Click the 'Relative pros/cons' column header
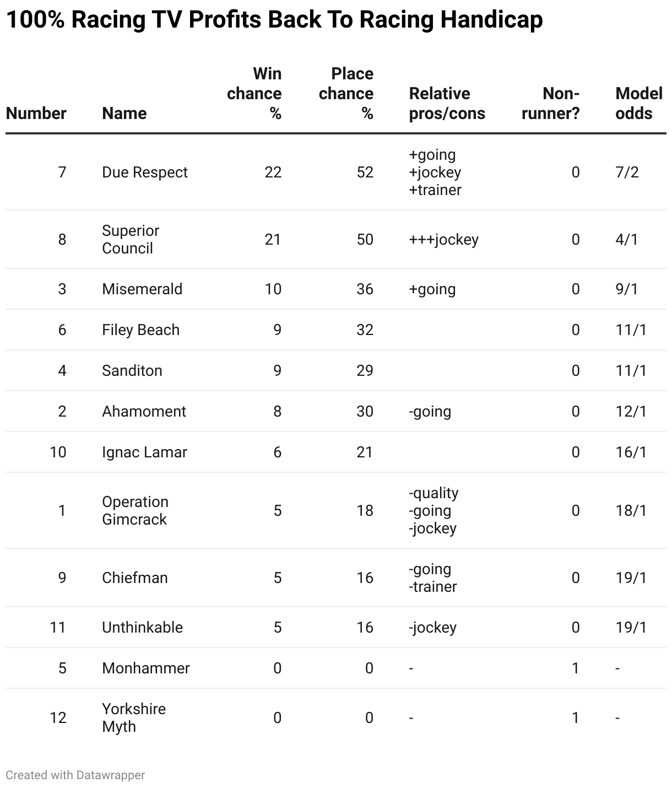This screenshot has width=672, height=788. [x=447, y=104]
